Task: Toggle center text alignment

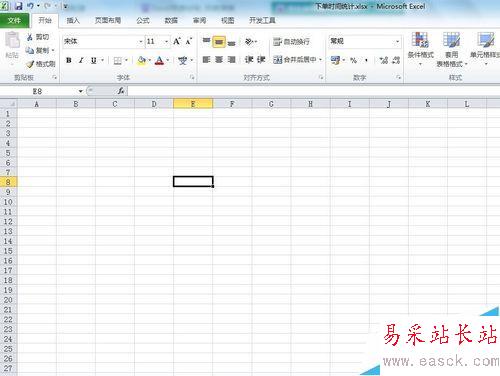Action: pos(219,60)
